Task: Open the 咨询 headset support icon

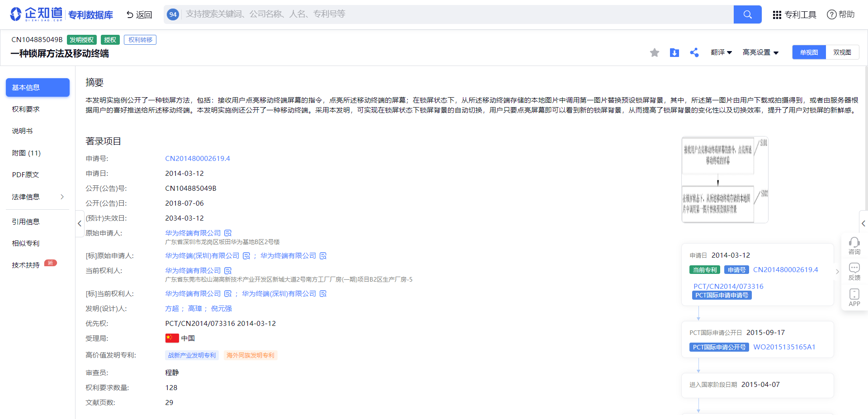Action: coord(854,246)
